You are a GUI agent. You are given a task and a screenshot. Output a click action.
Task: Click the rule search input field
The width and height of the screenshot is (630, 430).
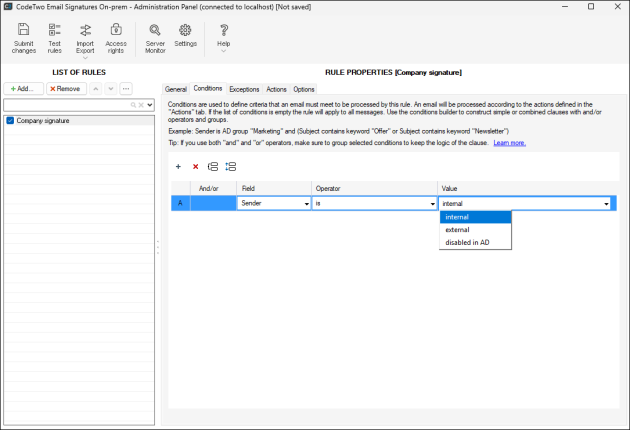pyautogui.click(x=65, y=104)
